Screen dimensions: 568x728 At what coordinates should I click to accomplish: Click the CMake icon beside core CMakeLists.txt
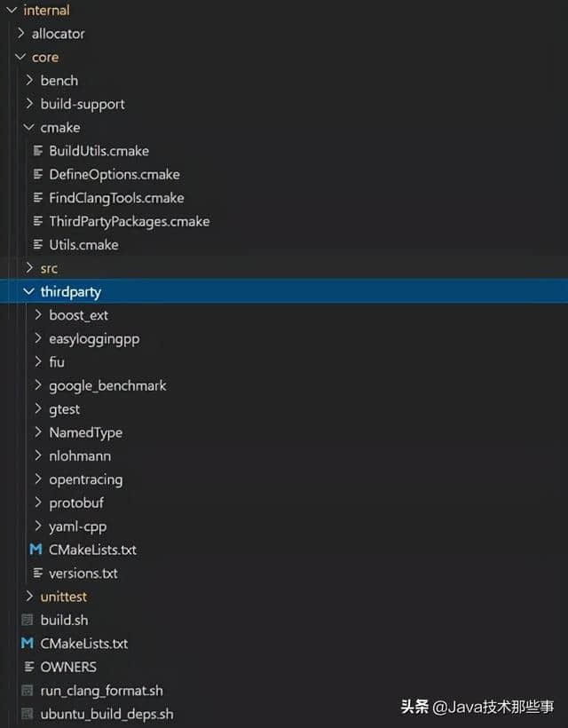point(28,644)
